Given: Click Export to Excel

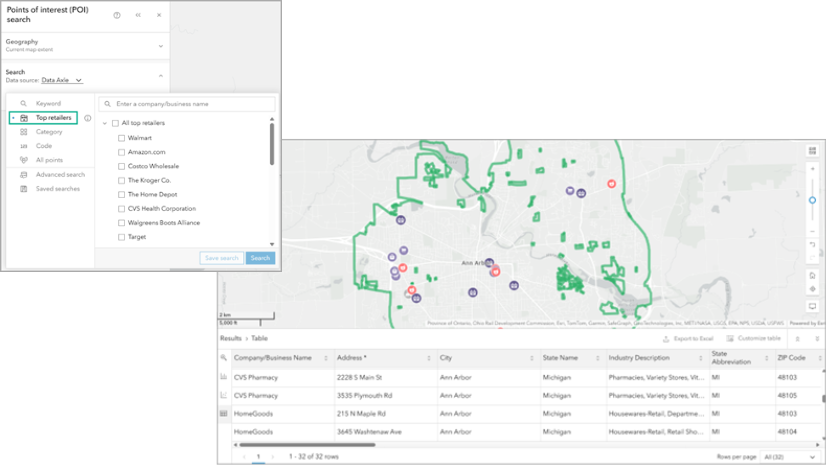Looking at the screenshot, I should click(688, 339).
